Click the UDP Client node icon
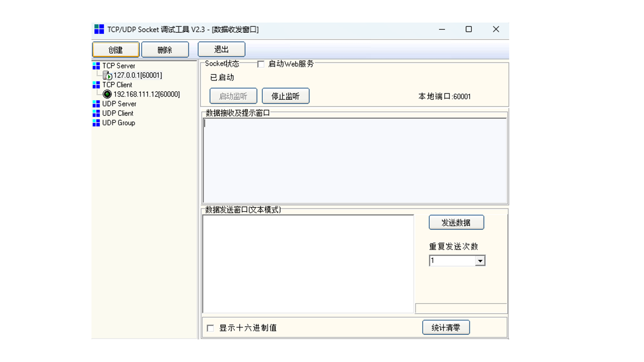644x362 pixels. [96, 113]
